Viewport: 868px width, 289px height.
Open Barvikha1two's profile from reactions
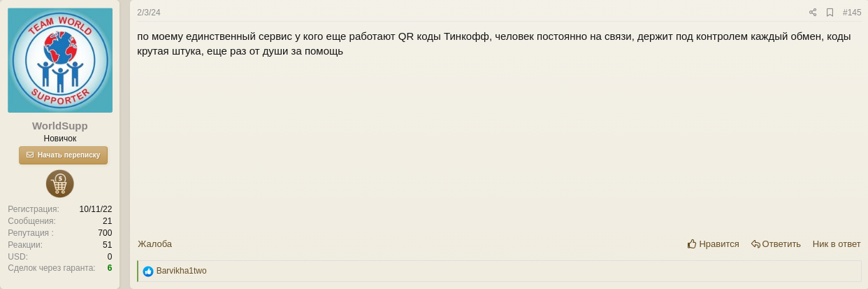pos(181,271)
